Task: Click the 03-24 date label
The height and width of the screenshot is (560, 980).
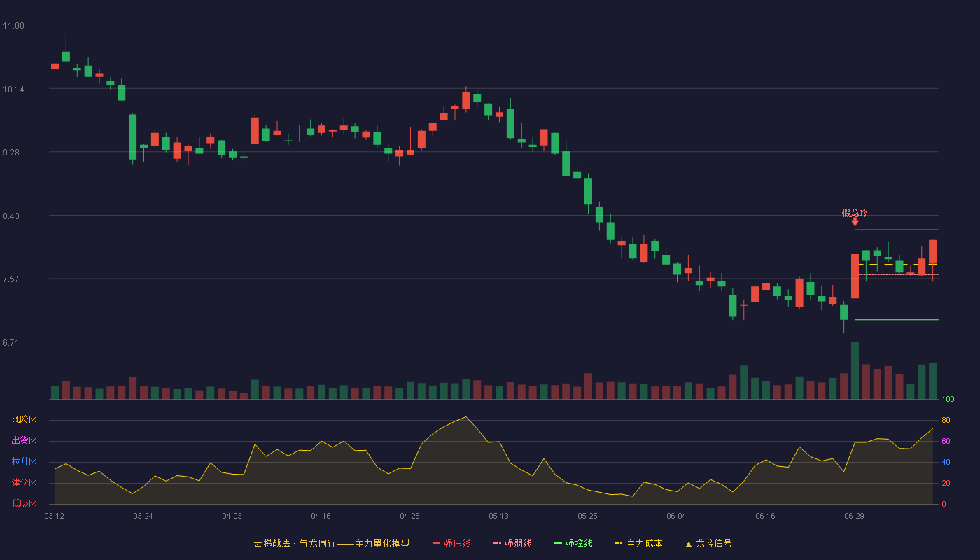Action: [x=143, y=516]
